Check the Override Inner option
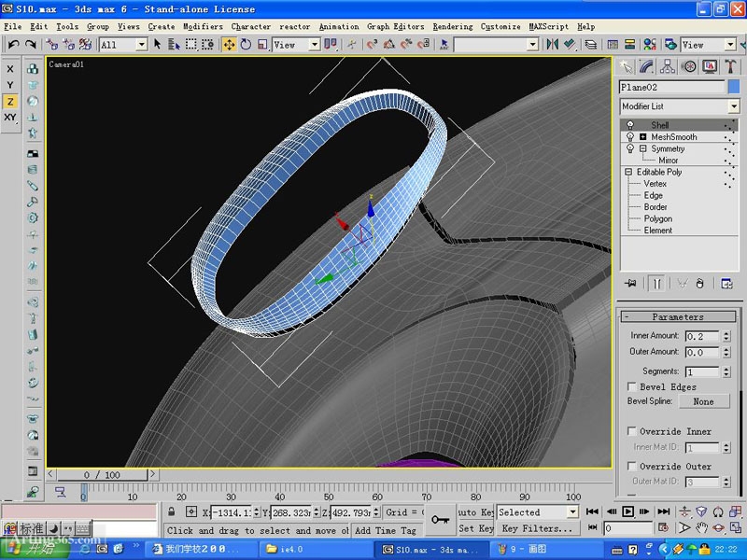The image size is (747, 560). click(x=632, y=431)
